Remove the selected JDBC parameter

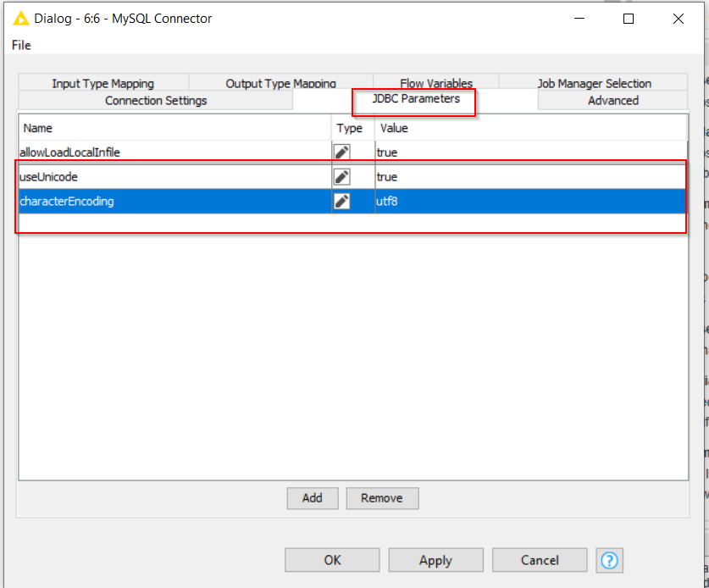tap(382, 498)
